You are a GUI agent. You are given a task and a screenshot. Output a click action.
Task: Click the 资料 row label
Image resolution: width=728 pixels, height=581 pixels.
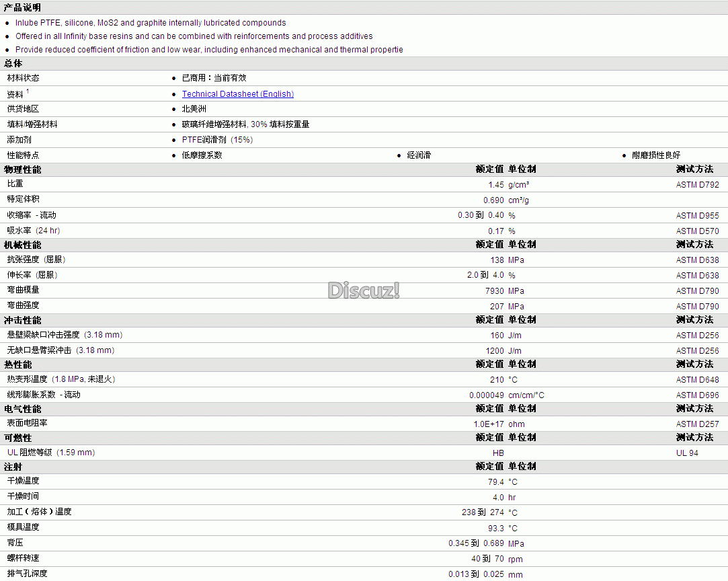tap(15, 94)
